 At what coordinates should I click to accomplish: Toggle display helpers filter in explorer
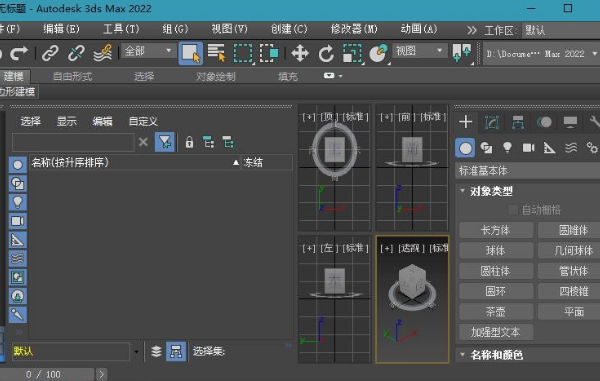tap(18, 240)
